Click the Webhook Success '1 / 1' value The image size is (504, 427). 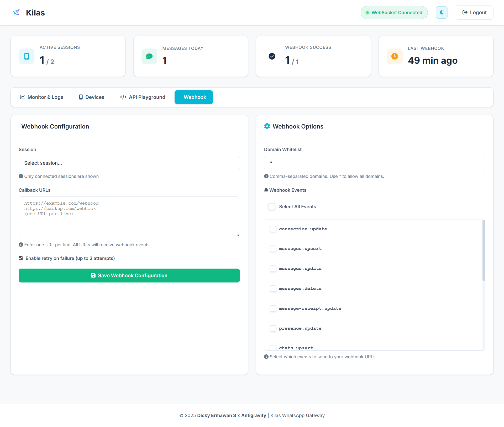292,61
